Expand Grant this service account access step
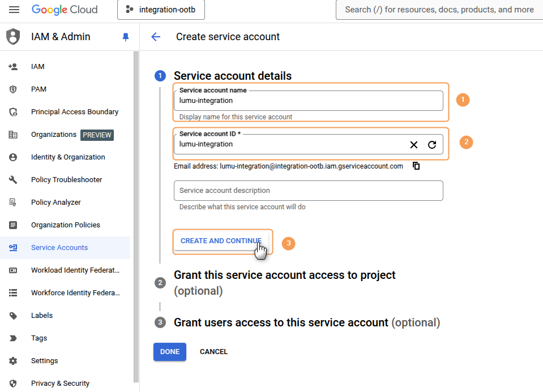 (x=284, y=275)
